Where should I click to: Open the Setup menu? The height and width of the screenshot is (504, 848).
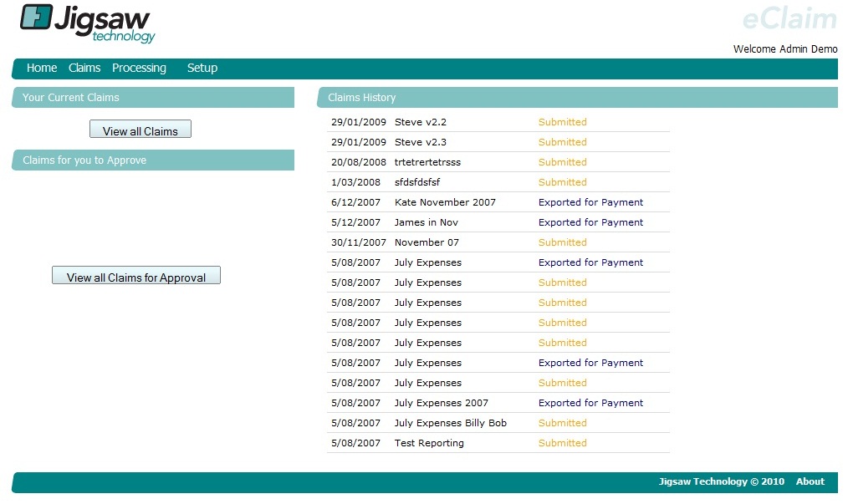click(x=202, y=68)
